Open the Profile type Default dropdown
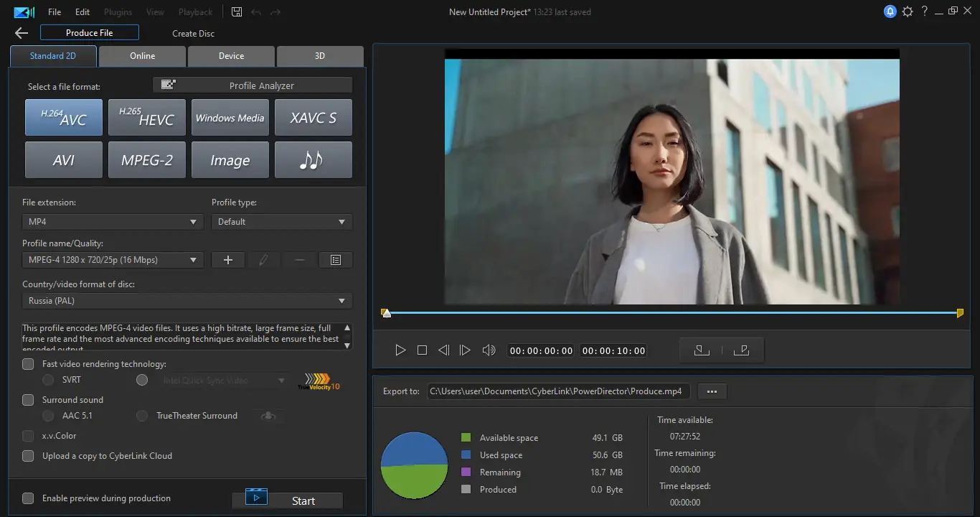980x517 pixels. coord(282,222)
